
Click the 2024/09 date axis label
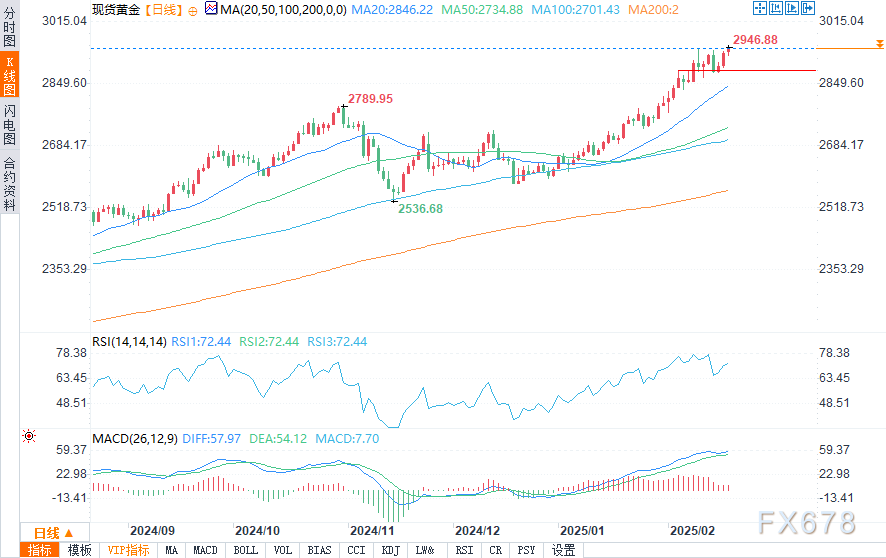[x=153, y=531]
